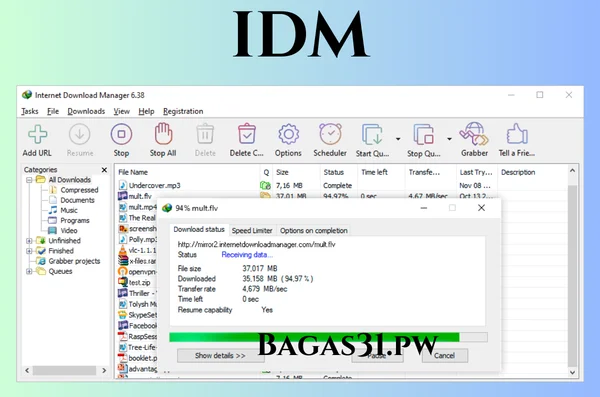Open the Scheduler clock icon
The image size is (600, 397).
tap(330, 134)
